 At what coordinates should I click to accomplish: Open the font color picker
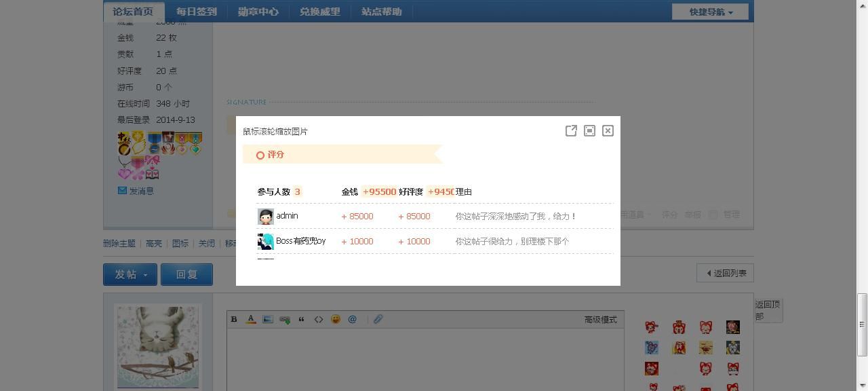251,319
